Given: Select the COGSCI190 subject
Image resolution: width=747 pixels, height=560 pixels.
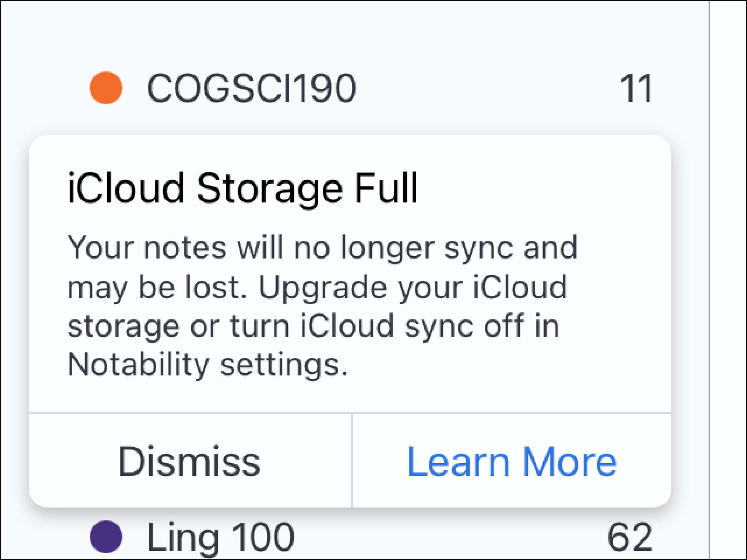Looking at the screenshot, I should (251, 88).
